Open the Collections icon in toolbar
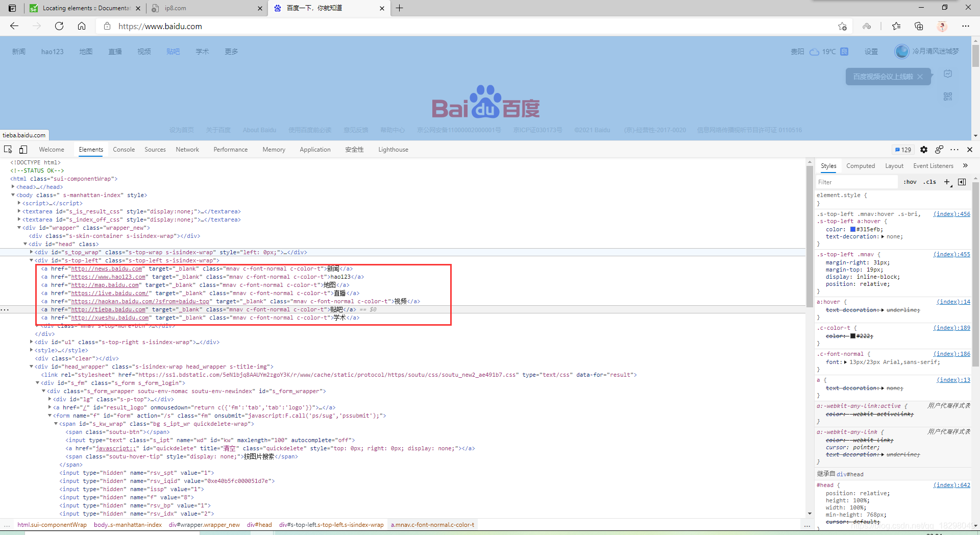980x535 pixels. 919,26
